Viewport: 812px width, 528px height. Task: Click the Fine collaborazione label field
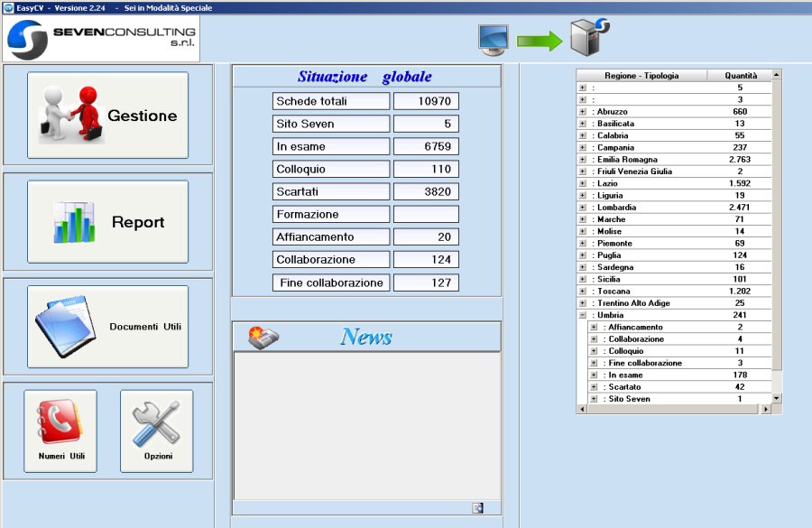point(331,283)
